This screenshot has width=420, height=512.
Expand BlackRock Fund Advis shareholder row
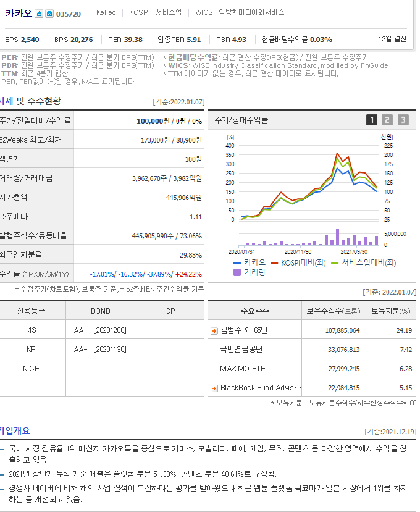click(x=214, y=388)
